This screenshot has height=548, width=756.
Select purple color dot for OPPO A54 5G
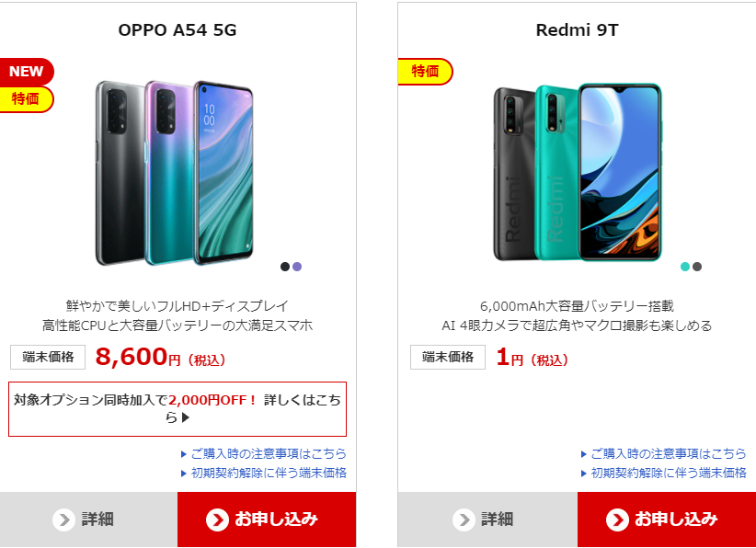pos(297,267)
